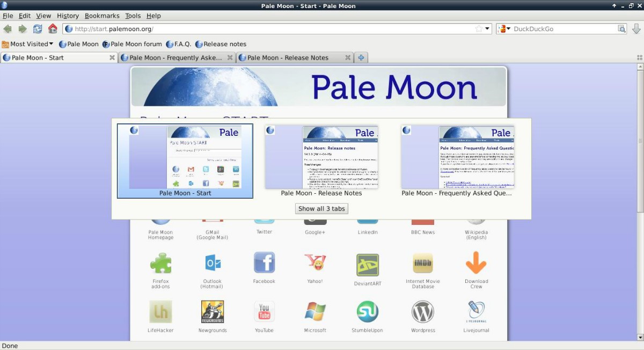Click the vertical scrollbar down arrow

coord(640,337)
